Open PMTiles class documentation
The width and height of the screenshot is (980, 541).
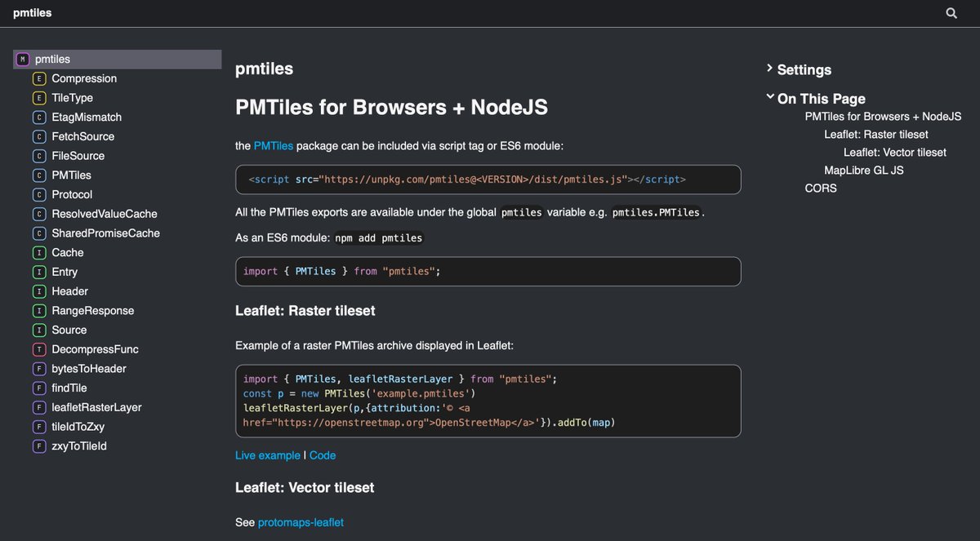[x=72, y=175]
